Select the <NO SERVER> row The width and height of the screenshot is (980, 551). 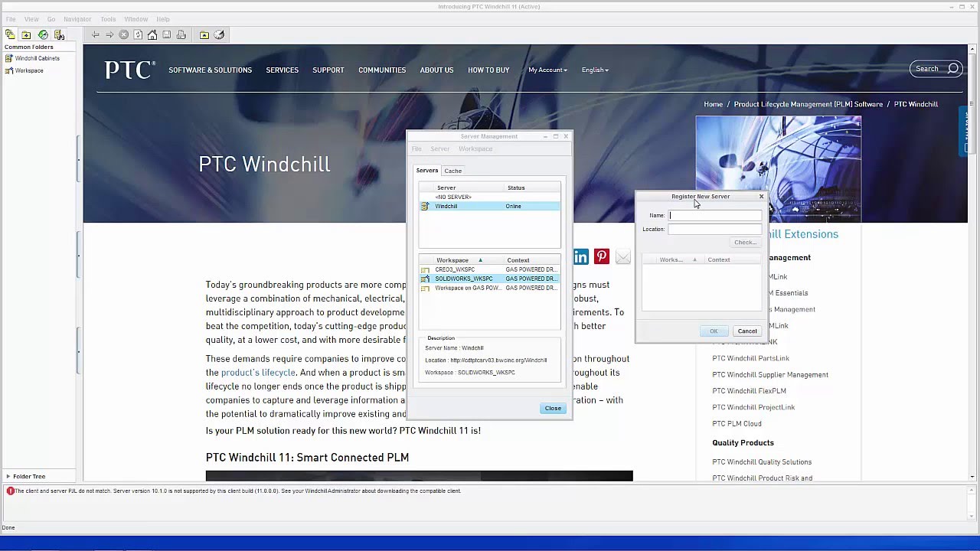pos(489,197)
